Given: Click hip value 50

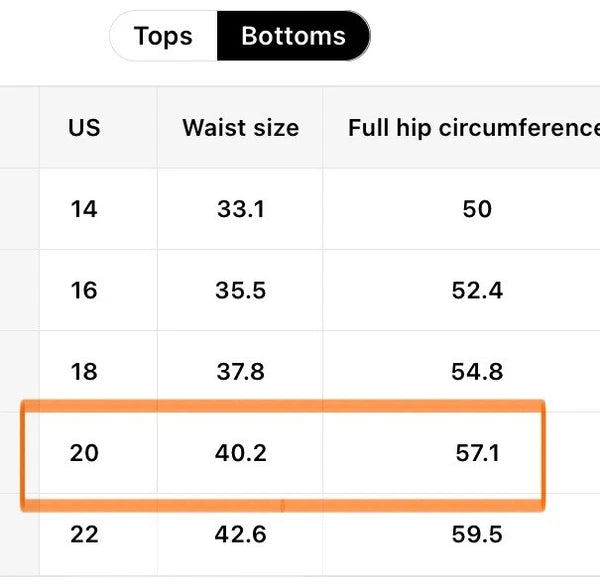Looking at the screenshot, I should (477, 209).
